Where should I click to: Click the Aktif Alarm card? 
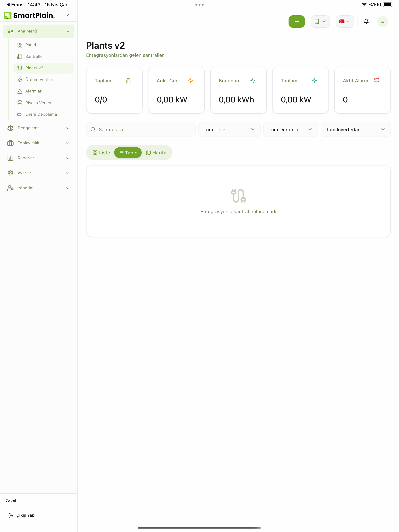(362, 90)
